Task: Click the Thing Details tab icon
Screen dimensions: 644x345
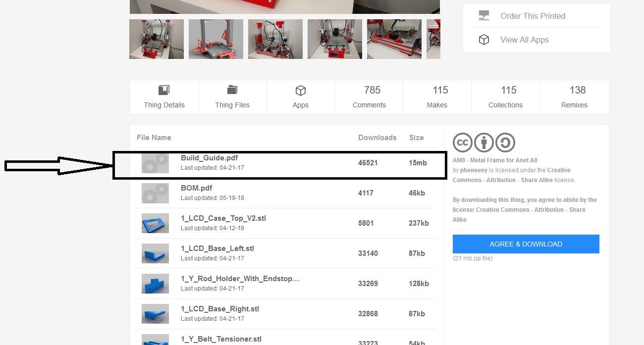Action: (x=164, y=90)
